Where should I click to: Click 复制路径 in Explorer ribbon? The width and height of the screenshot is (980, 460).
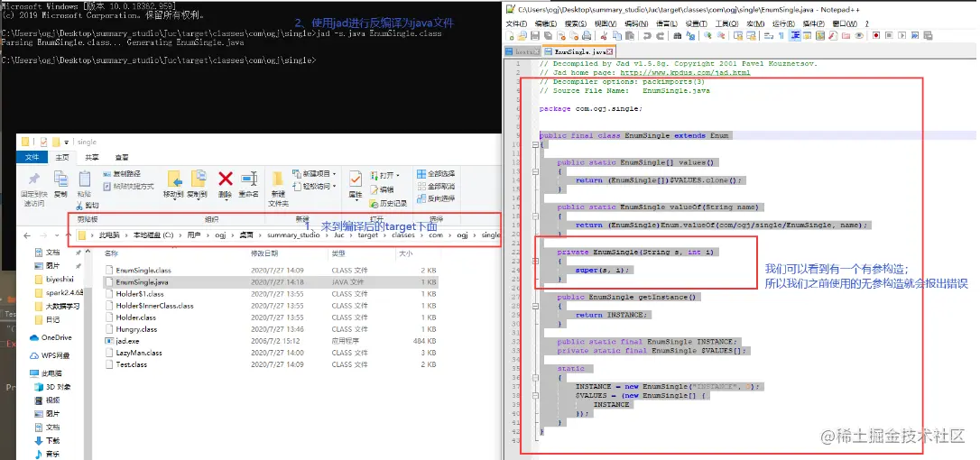tap(122, 174)
